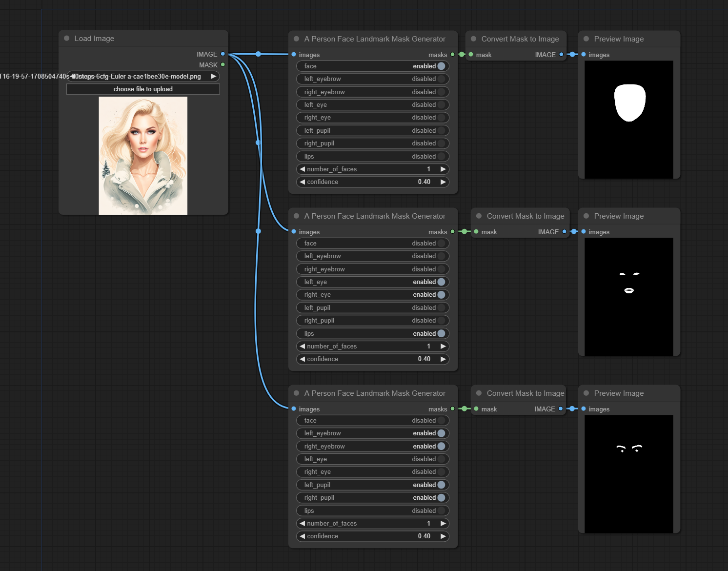Increase number_of_faces in middle Mask Generator
The width and height of the screenshot is (728, 571).
(x=443, y=346)
